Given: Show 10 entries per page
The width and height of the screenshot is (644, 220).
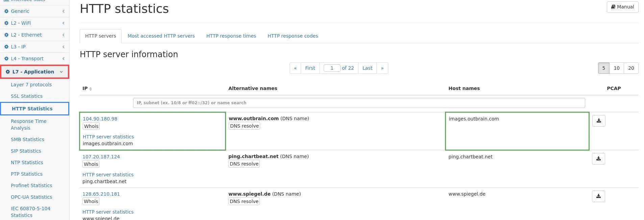Looking at the screenshot, I should (x=616, y=68).
